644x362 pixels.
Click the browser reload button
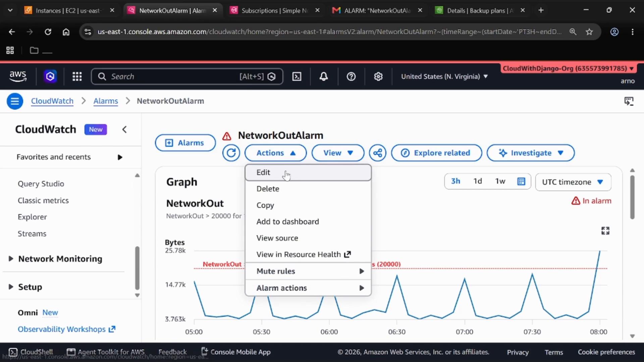pos(48,32)
